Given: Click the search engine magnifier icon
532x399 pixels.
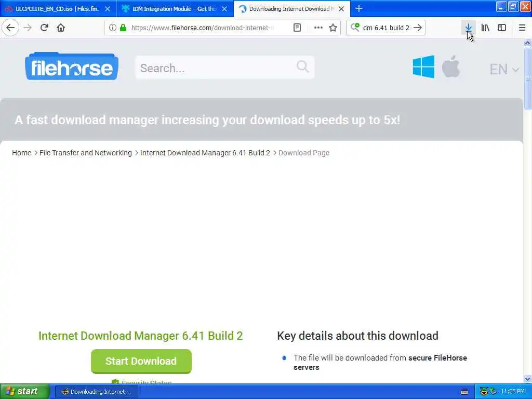Looking at the screenshot, I should click(x=355, y=27).
